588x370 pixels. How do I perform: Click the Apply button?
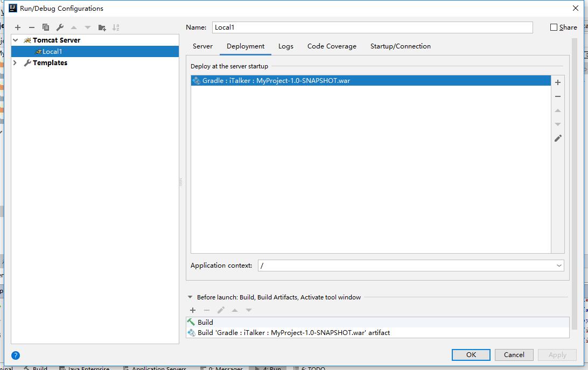[557, 354]
